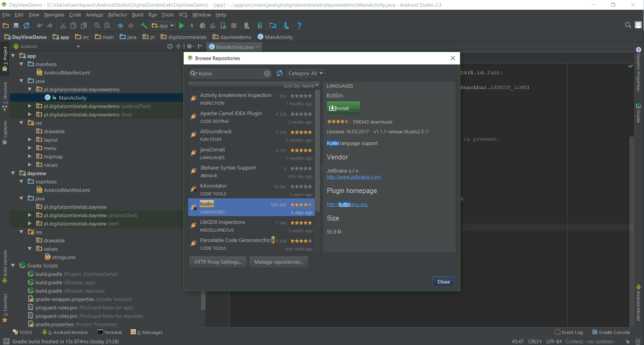The image size is (644, 345).
Task: Click the UTF-8 encoding status entry
Action: [x=554, y=341]
